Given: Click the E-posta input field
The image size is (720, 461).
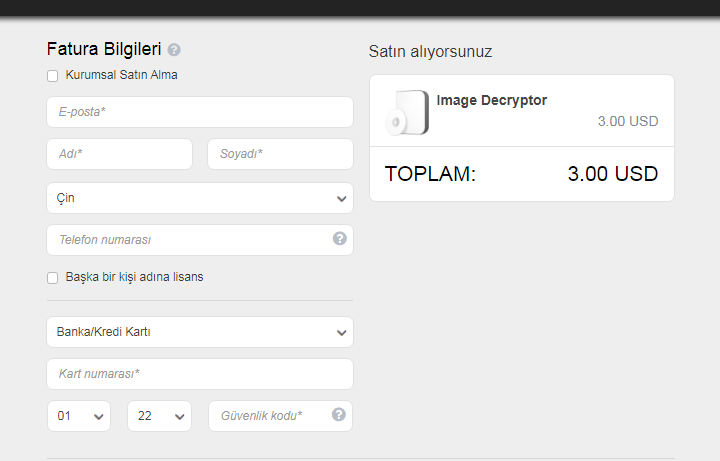Looking at the screenshot, I should [x=200, y=112].
